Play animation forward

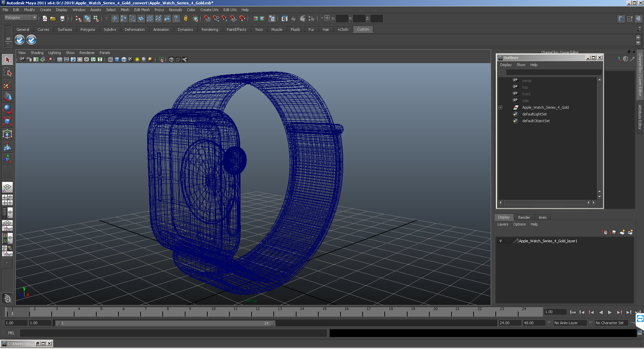(610, 312)
